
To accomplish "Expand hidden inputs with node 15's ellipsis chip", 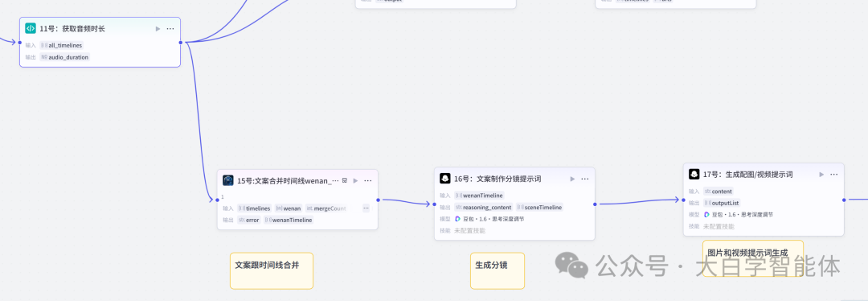I will 366,208.
